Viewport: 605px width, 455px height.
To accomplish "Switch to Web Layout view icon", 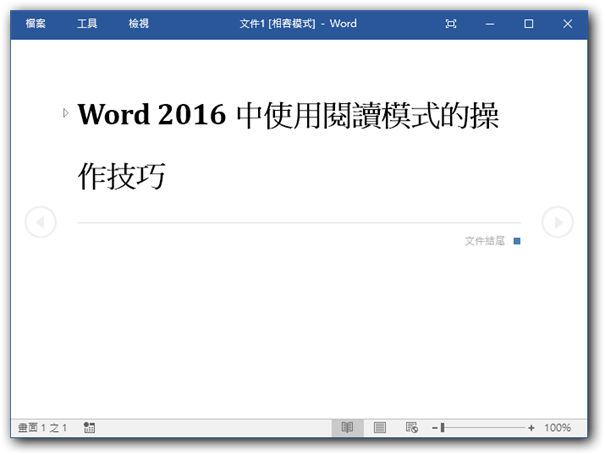I will [x=412, y=428].
